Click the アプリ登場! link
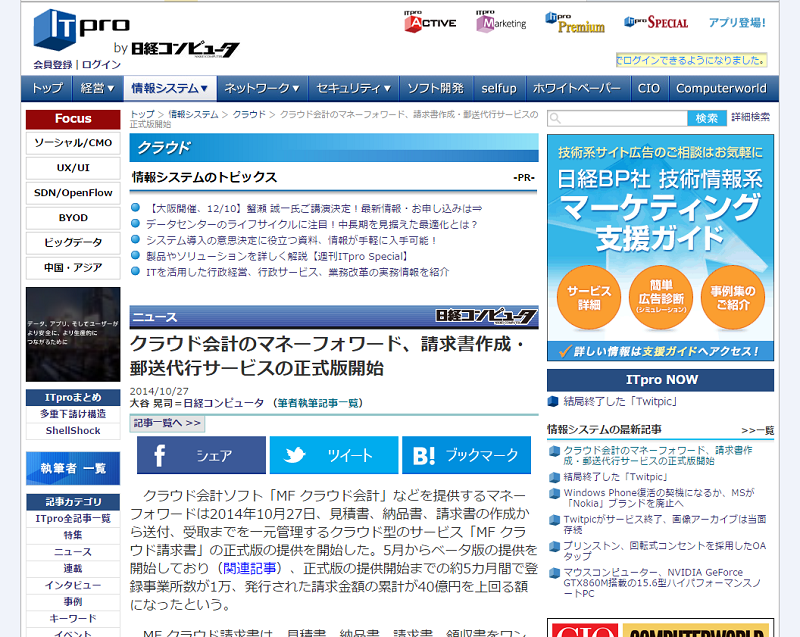 coord(737,22)
